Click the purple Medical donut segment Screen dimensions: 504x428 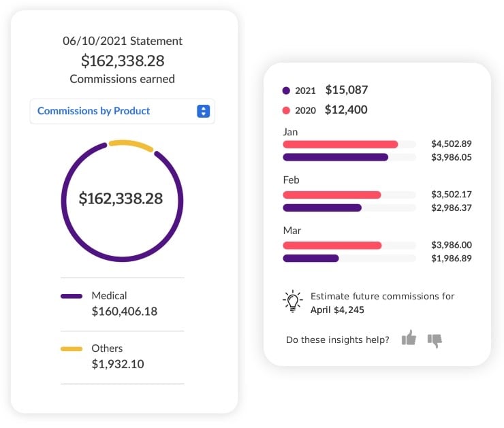[122, 259]
